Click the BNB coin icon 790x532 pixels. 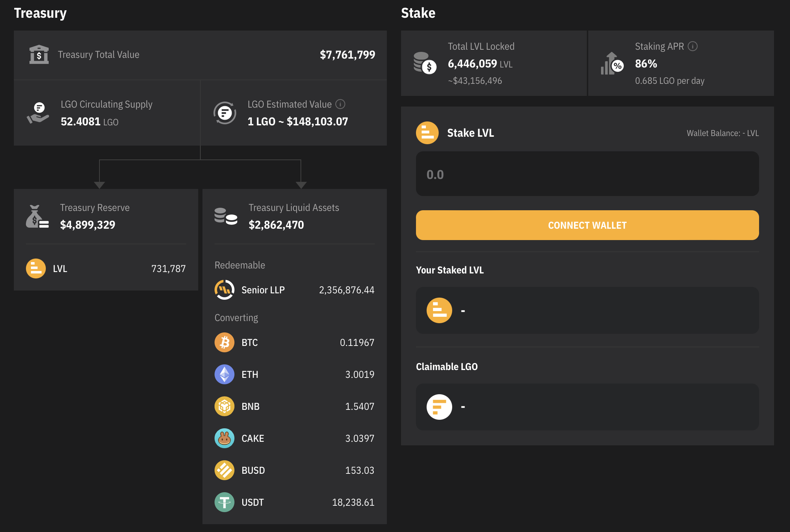[x=224, y=406]
